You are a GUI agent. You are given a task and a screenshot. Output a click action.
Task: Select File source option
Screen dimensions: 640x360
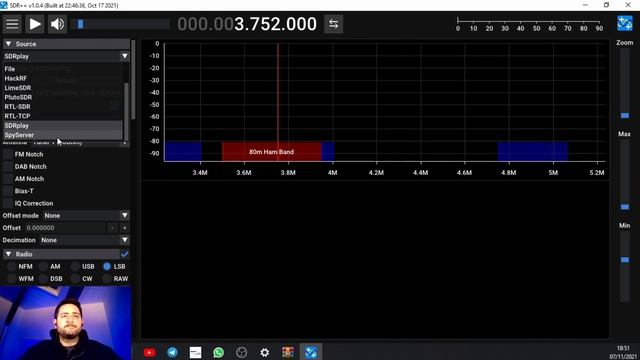(x=63, y=69)
